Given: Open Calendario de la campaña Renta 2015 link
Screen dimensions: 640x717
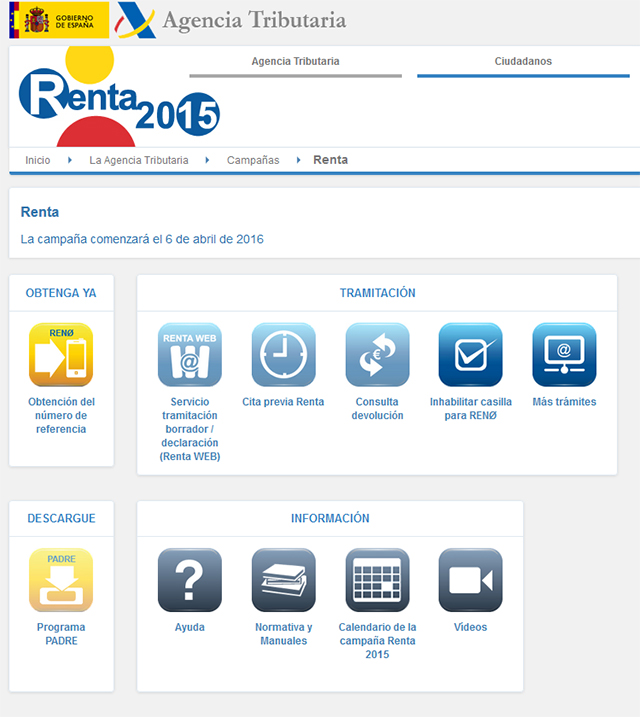Looking at the screenshot, I should 377,641.
